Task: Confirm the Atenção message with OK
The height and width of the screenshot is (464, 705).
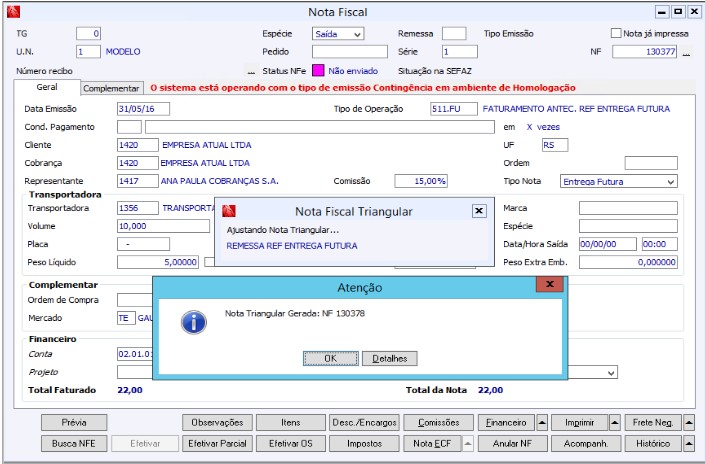Action: 330,358
